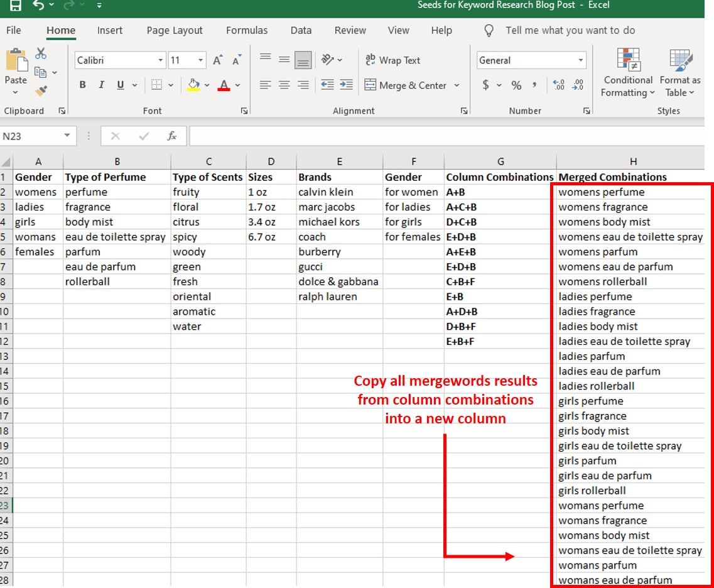Open Format as Table menu

pos(680,73)
